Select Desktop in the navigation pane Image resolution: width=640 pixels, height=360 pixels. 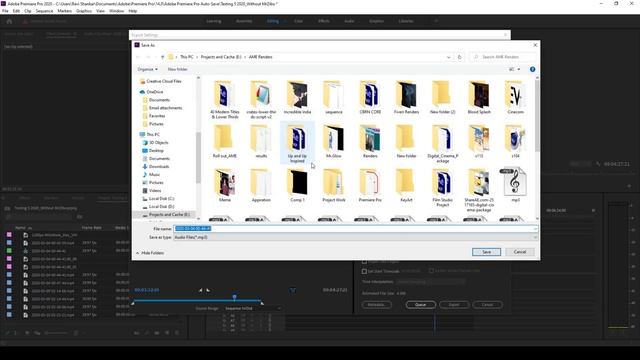[153, 151]
